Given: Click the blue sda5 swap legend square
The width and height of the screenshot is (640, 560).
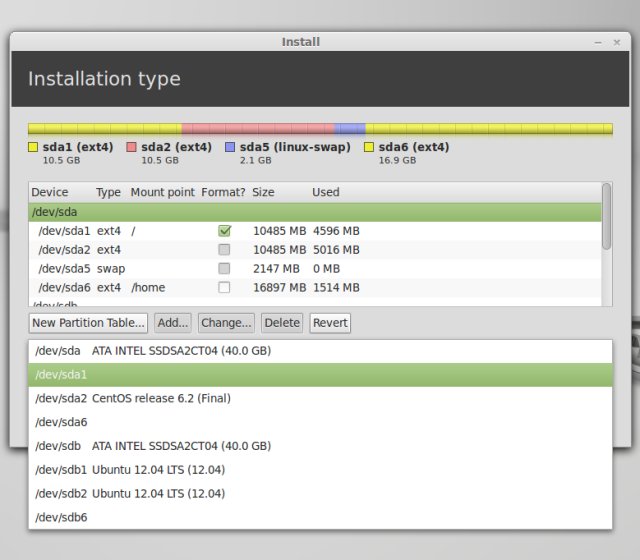Looking at the screenshot, I should (x=230, y=147).
